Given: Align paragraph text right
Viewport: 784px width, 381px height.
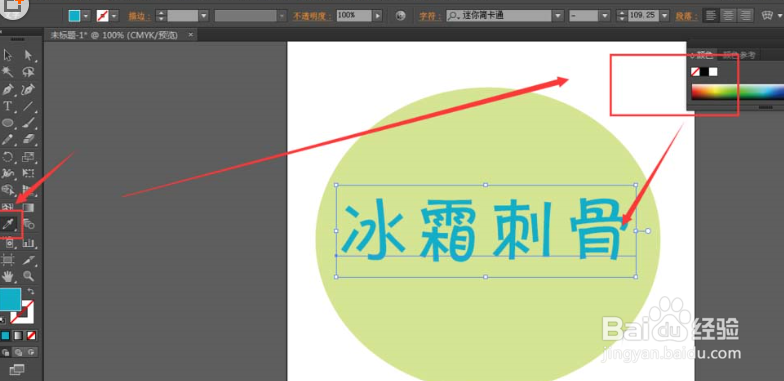Looking at the screenshot, I should (x=746, y=16).
